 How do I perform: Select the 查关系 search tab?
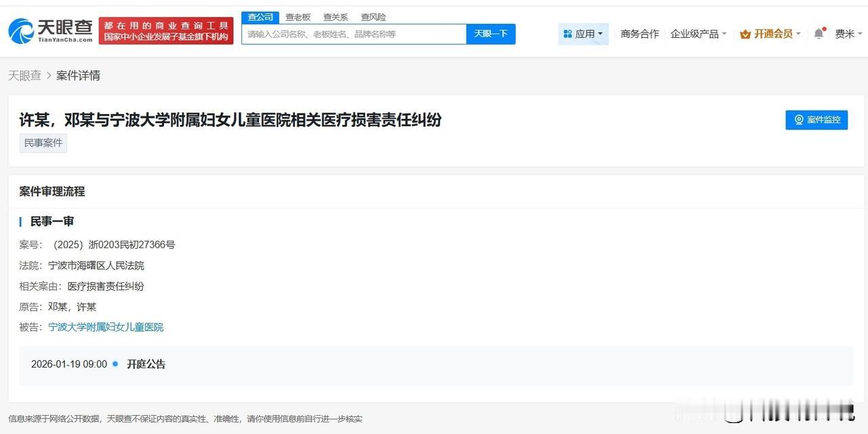[x=335, y=17]
